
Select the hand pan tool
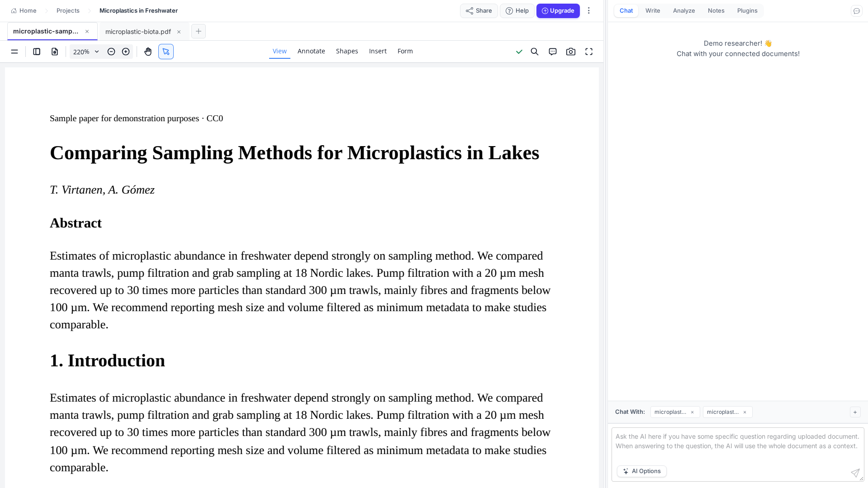pos(148,52)
